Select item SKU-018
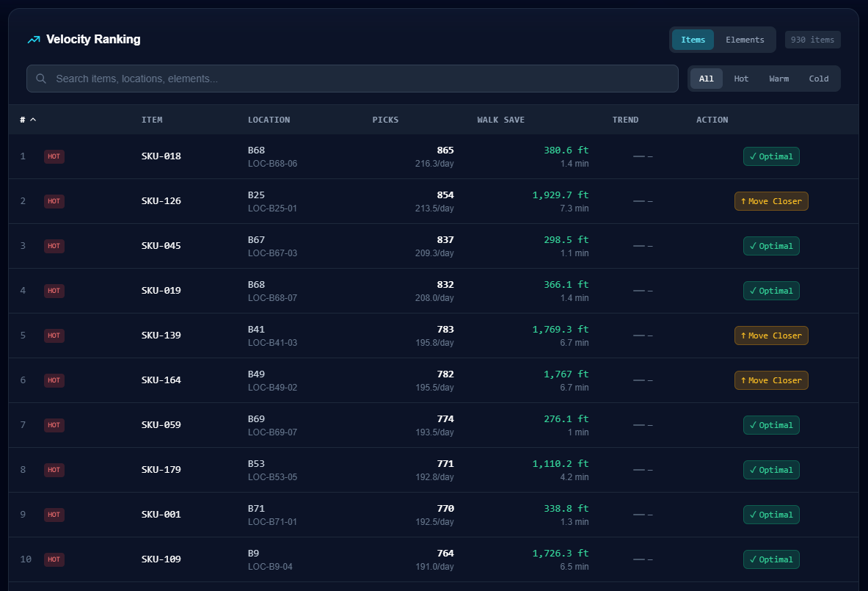The height and width of the screenshot is (591, 868). [x=161, y=156]
